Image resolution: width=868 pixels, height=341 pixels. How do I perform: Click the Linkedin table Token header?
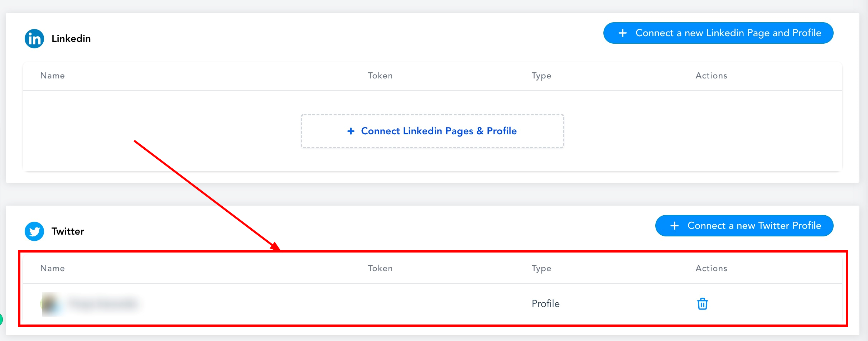[380, 76]
